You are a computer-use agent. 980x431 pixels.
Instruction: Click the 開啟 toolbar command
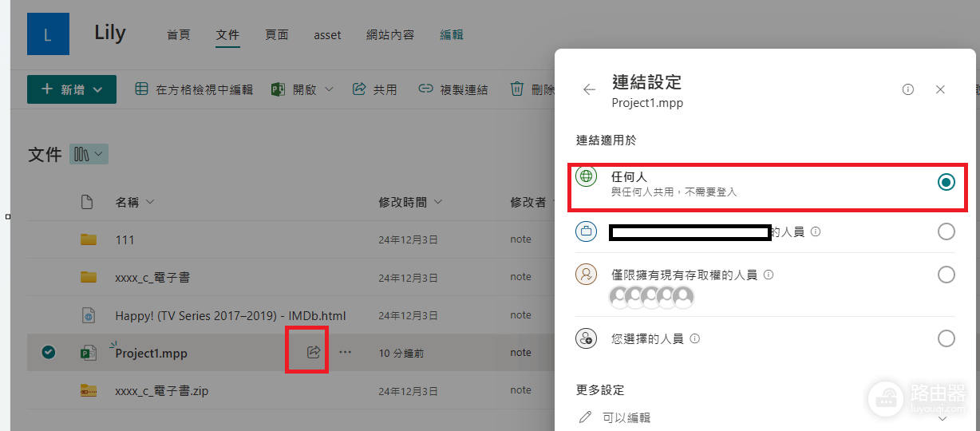[294, 89]
